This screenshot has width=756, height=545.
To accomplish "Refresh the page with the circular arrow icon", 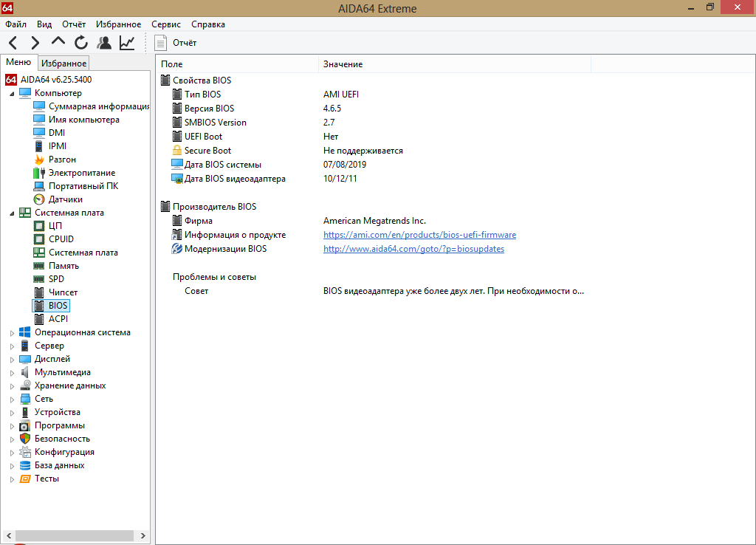I will point(81,43).
